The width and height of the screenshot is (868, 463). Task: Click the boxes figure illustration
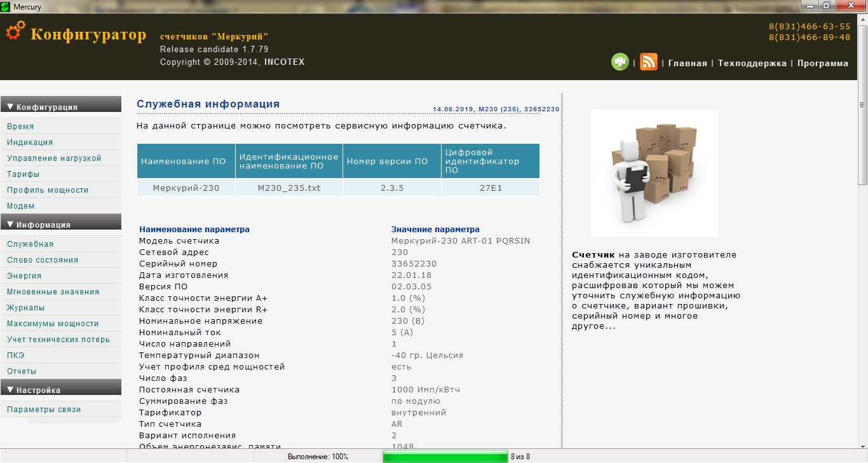pos(654,172)
